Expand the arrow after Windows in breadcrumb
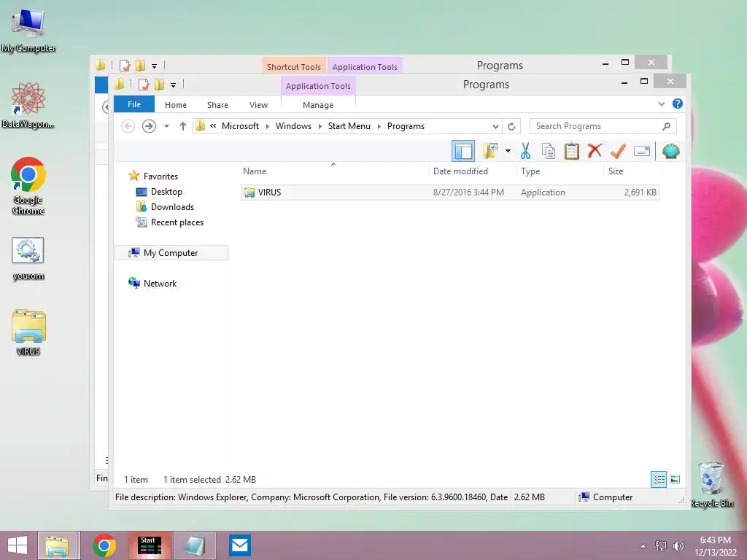 click(x=320, y=126)
